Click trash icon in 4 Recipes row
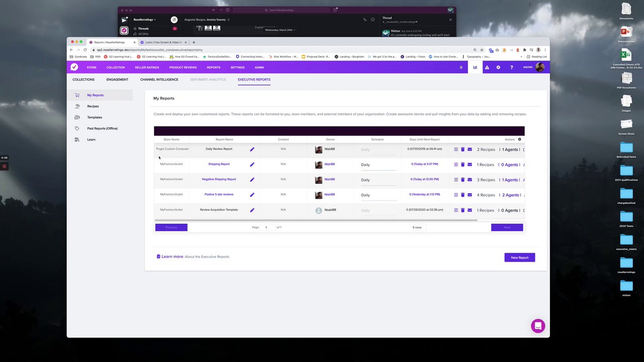Image resolution: width=644 pixels, height=362 pixels. tap(463, 195)
